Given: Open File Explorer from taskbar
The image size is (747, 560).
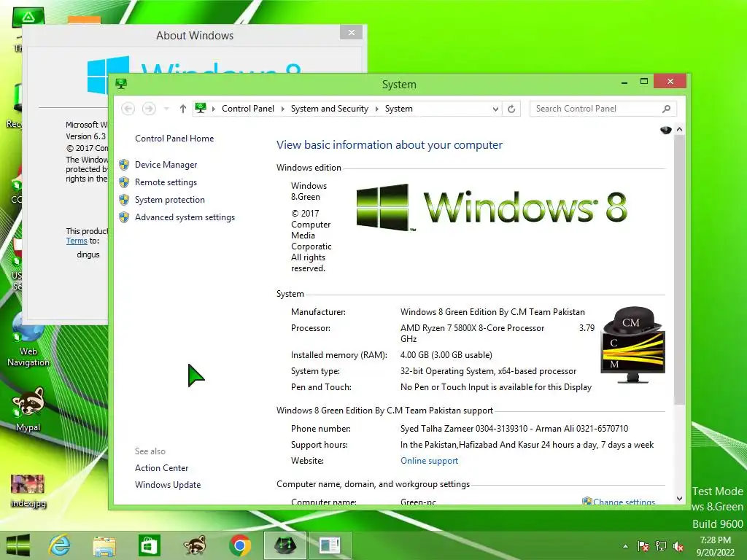Looking at the screenshot, I should tap(104, 545).
